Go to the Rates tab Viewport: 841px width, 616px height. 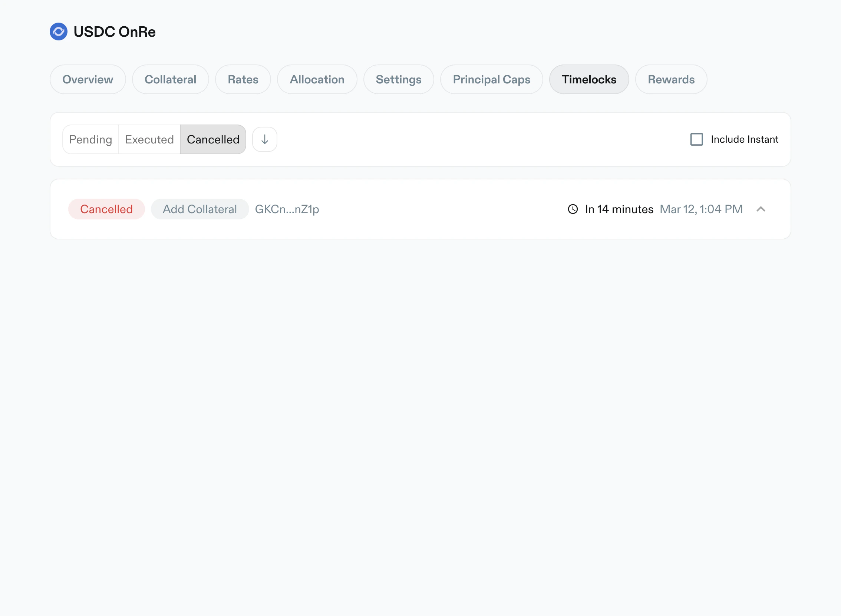[243, 79]
